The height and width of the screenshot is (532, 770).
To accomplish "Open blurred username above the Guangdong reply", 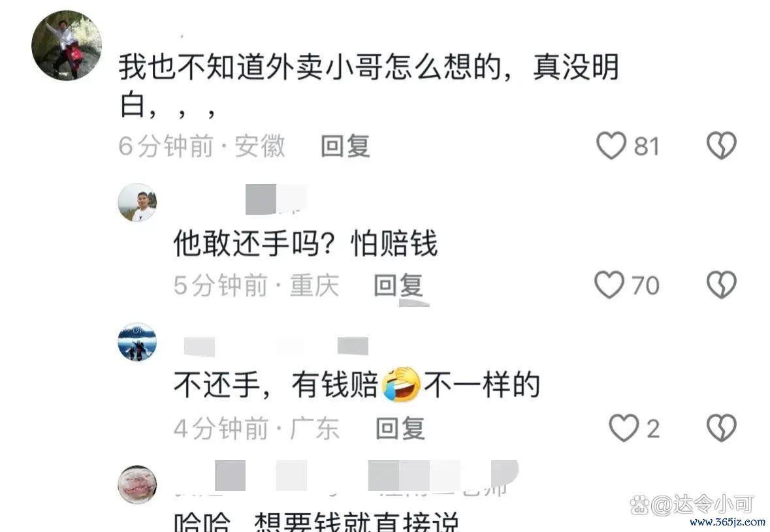I will click(x=276, y=347).
